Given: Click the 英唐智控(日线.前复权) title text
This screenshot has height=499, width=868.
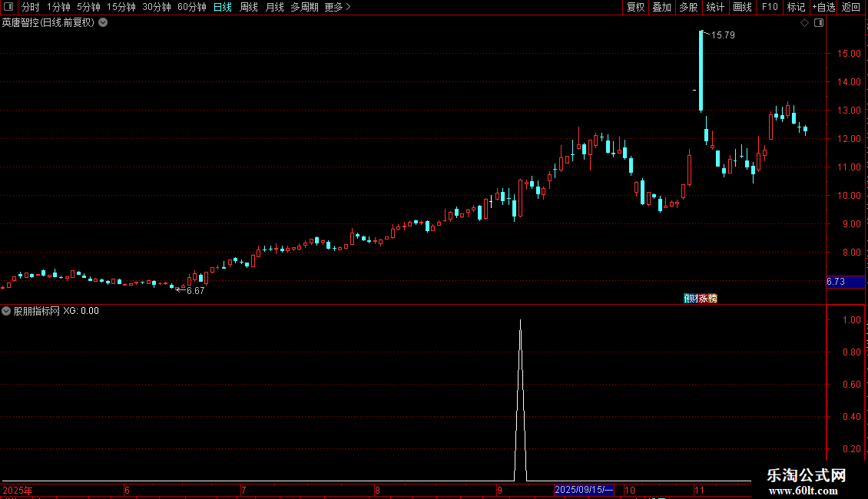Looking at the screenshot, I should [48, 23].
